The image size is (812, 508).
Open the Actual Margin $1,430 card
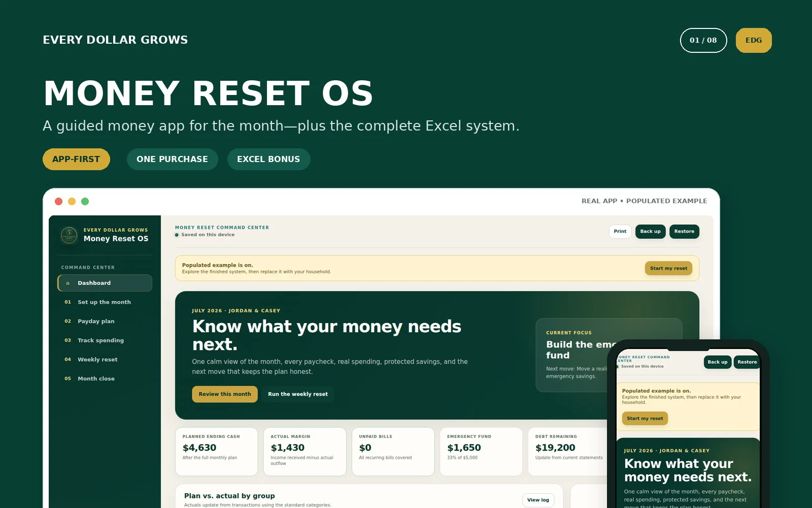point(304,452)
